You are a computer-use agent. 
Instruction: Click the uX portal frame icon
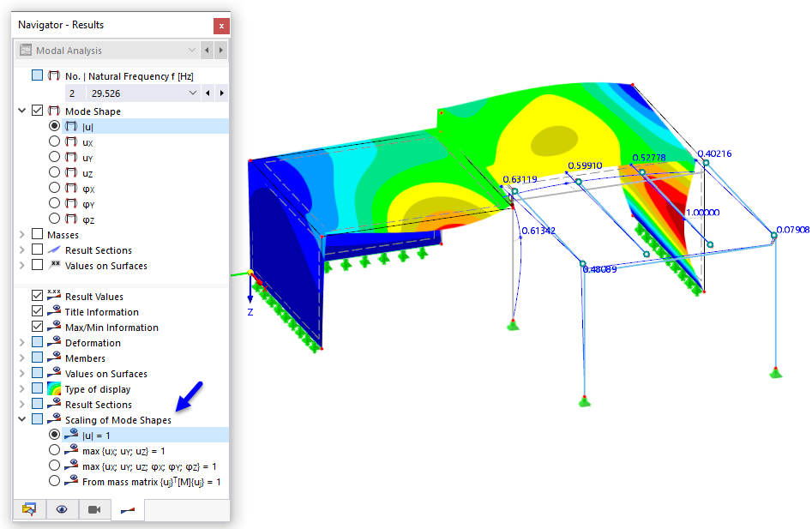click(x=71, y=141)
